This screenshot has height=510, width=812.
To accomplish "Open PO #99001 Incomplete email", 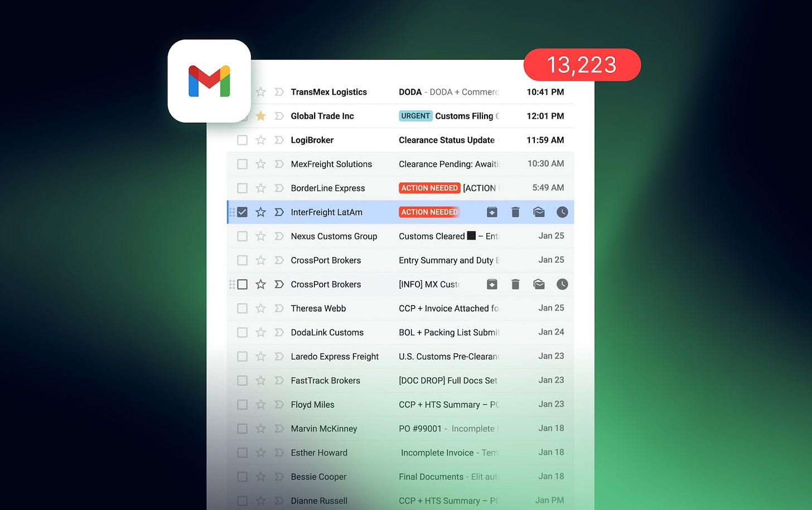I will (x=448, y=429).
